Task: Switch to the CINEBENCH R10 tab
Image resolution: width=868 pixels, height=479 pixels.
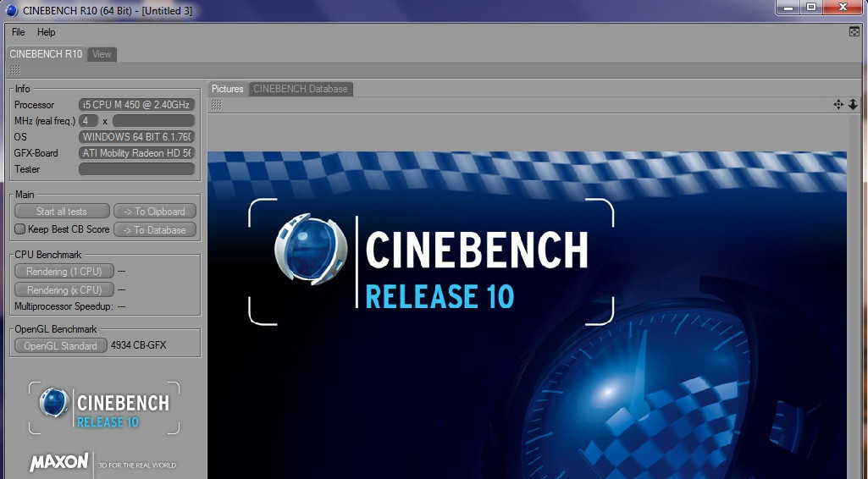Action: pos(46,53)
